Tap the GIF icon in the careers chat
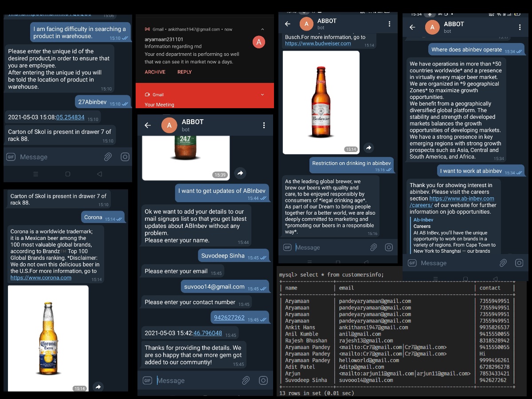532x399 pixels. 412,263
